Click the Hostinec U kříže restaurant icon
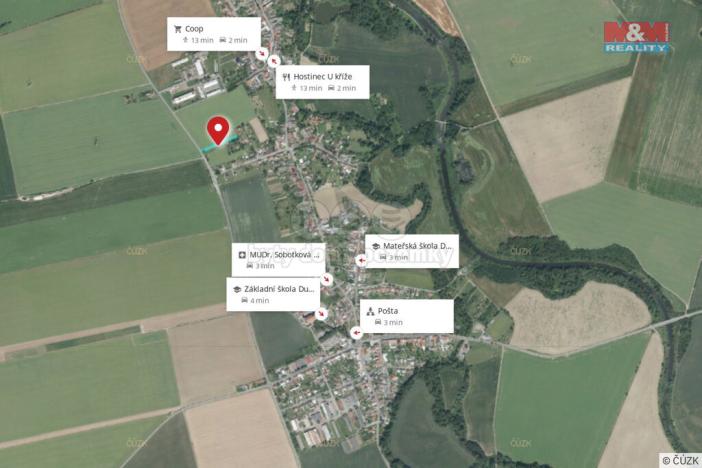 [x=287, y=77]
